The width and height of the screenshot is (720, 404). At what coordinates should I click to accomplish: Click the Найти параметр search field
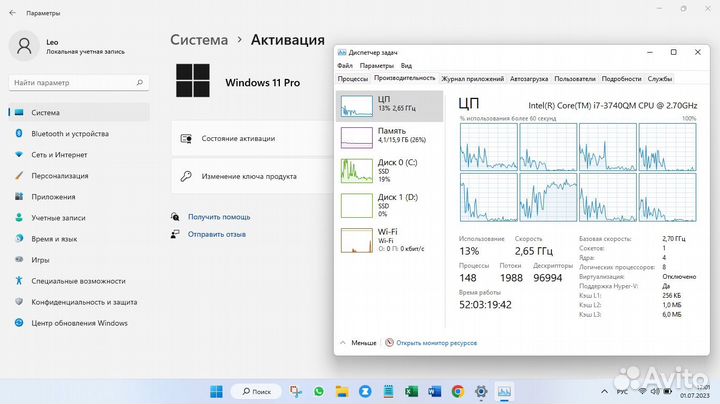[79, 83]
